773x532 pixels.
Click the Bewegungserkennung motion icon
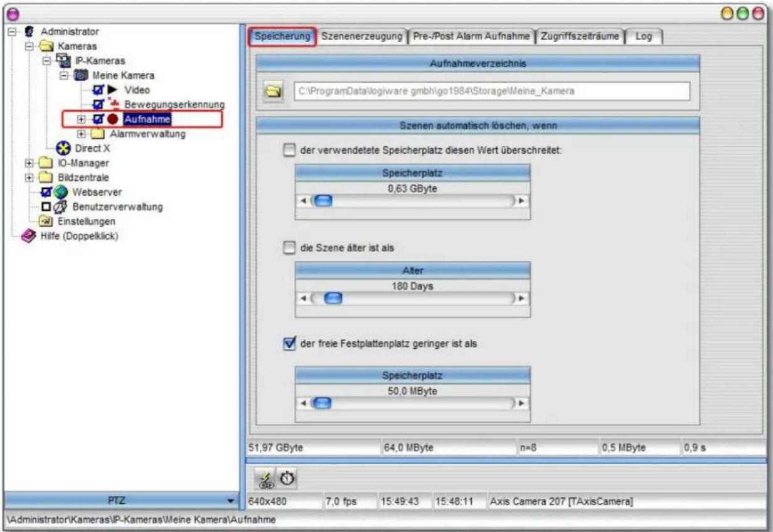point(114,104)
